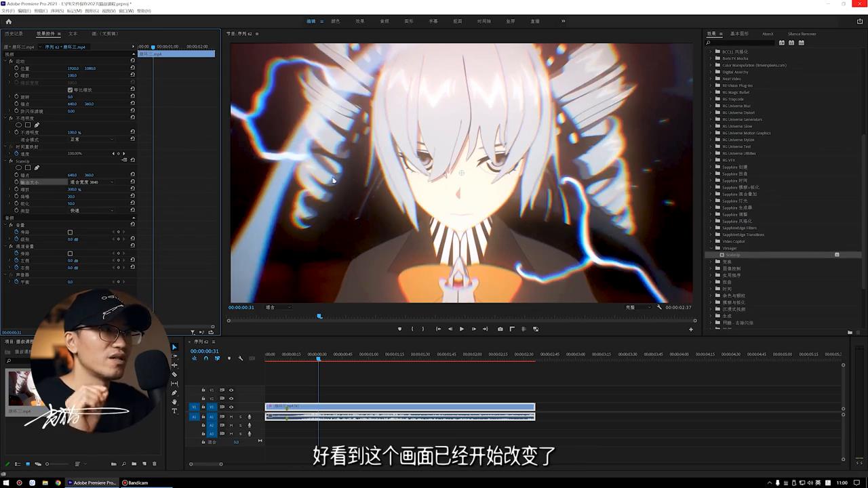Click the Play button in Program Monitor
This screenshot has width=868, height=488.
tap(462, 329)
